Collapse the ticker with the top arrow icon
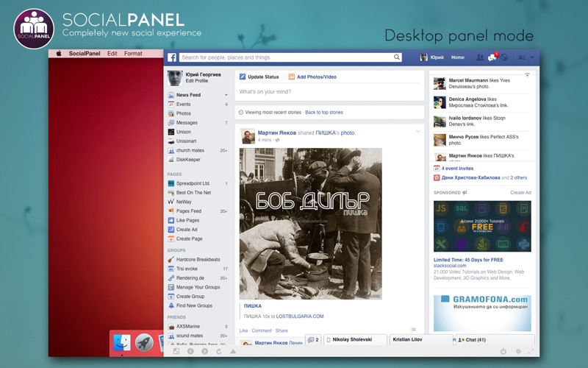Screen dimensions: 588x368 click(x=527, y=75)
